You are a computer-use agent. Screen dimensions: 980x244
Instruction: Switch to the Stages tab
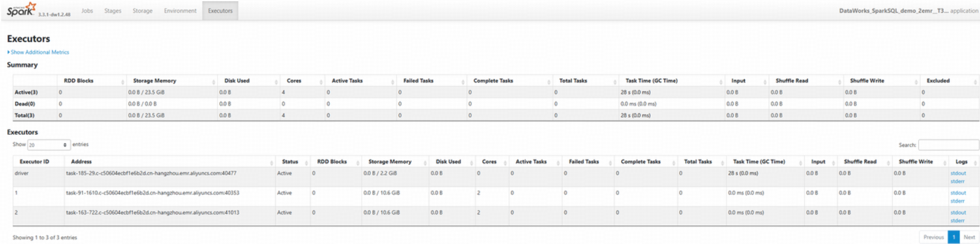tap(113, 11)
